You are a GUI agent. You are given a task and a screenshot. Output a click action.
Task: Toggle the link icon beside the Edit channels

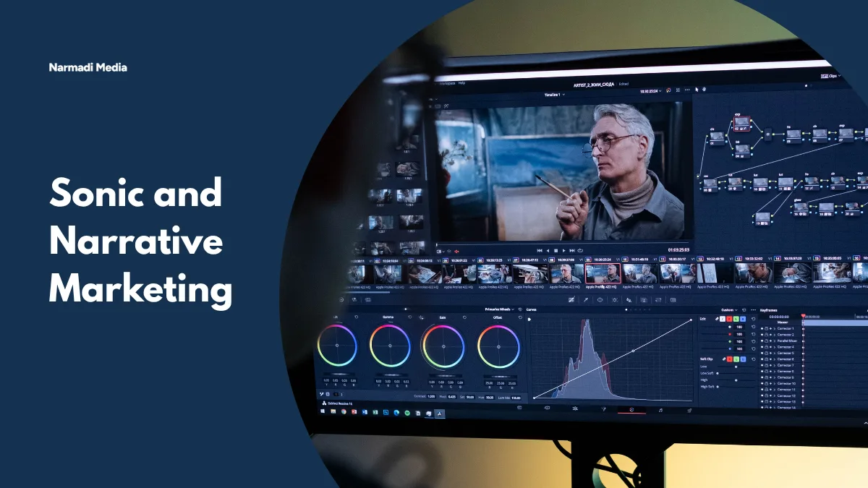718,319
